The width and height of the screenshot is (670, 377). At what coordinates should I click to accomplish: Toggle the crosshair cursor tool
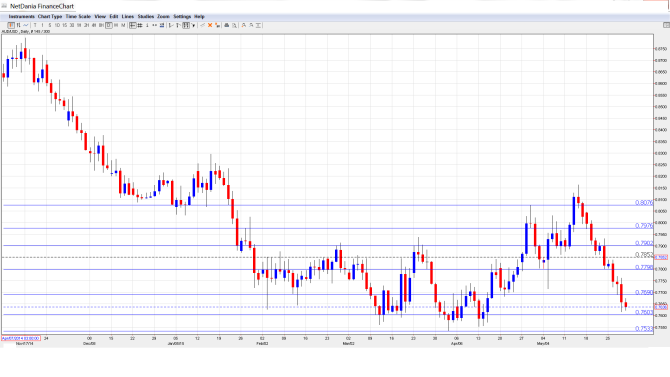pos(132,25)
